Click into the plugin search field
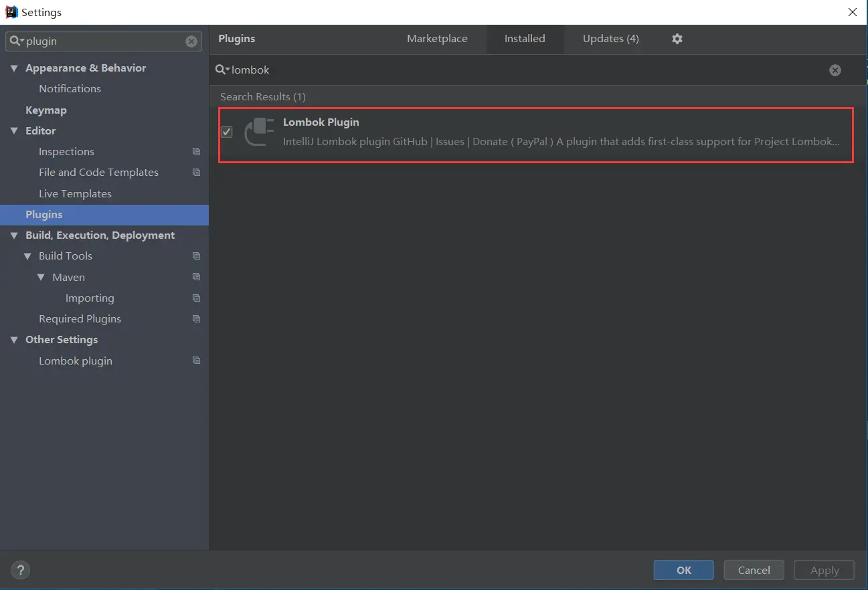868x590 pixels. pyautogui.click(x=529, y=70)
